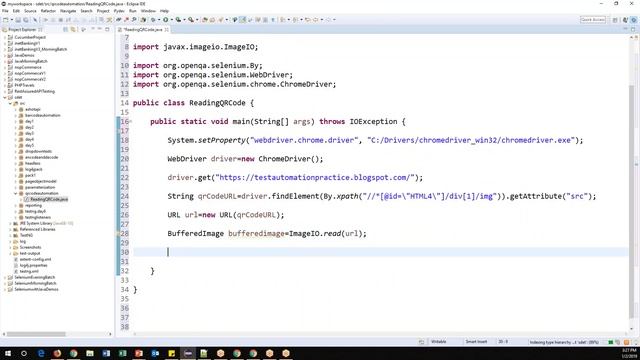Screen dimensions: 640x360
Task: Click the Save All toolbar icon
Action: (x=26, y=20)
